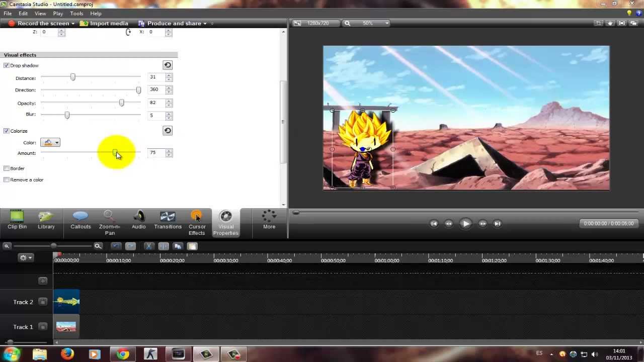Click the Undo button on timeline toolbar
This screenshot has width=644, height=362.
tap(116, 246)
